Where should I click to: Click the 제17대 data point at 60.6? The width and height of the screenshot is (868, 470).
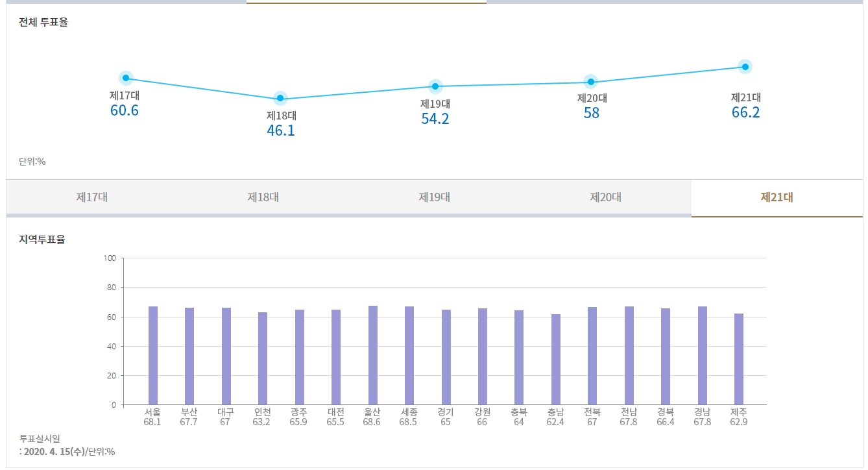point(126,79)
